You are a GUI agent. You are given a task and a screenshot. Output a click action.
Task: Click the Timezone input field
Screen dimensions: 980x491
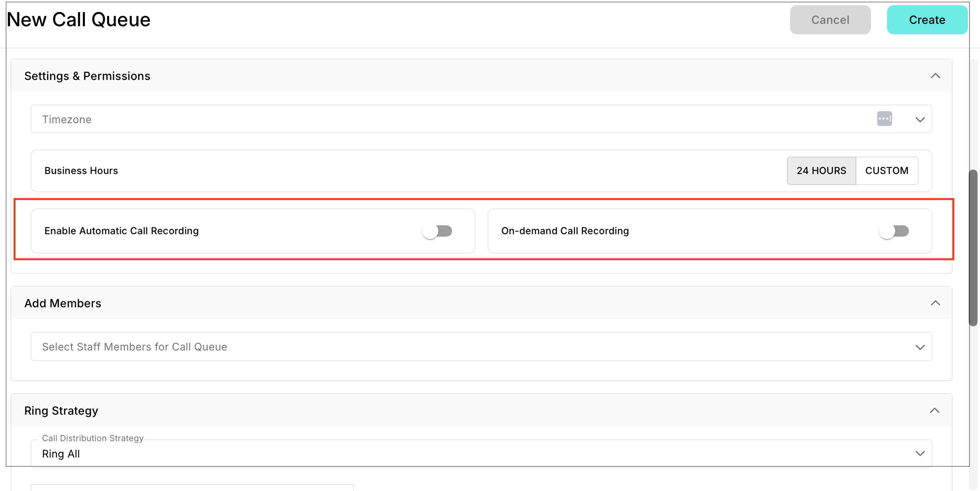444,120
